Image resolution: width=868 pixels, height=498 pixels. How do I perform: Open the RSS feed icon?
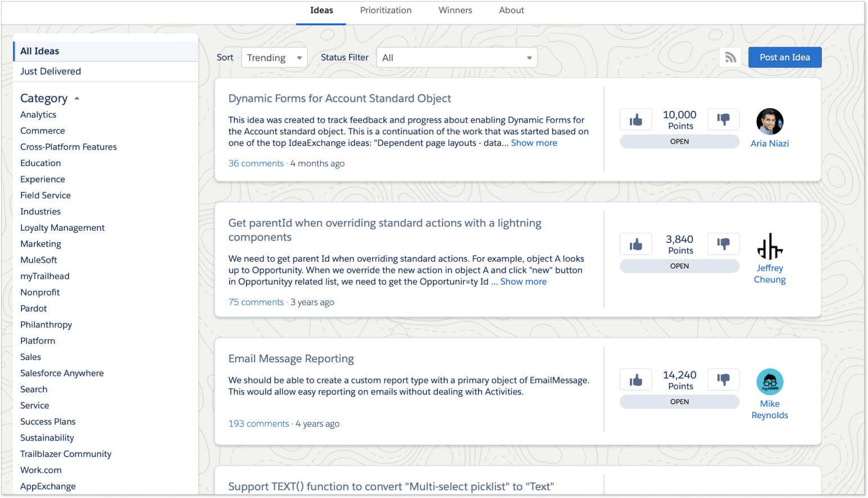730,57
